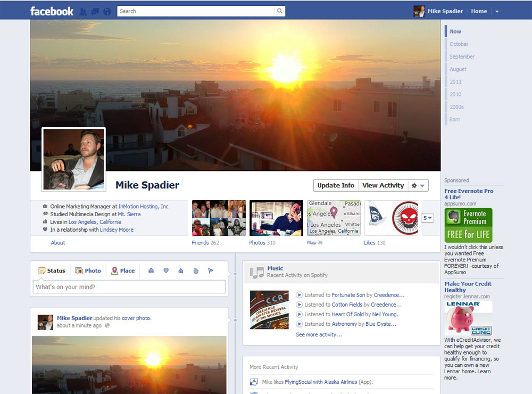Click the What's on your mind field

[129, 286]
